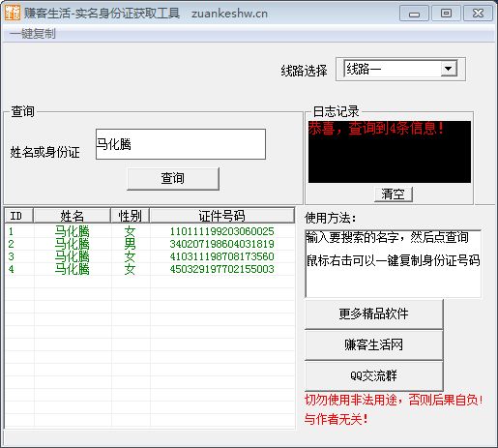Focus the 姓名或身份证 input field
Image resolution: width=498 pixels, height=448 pixels.
click(181, 144)
